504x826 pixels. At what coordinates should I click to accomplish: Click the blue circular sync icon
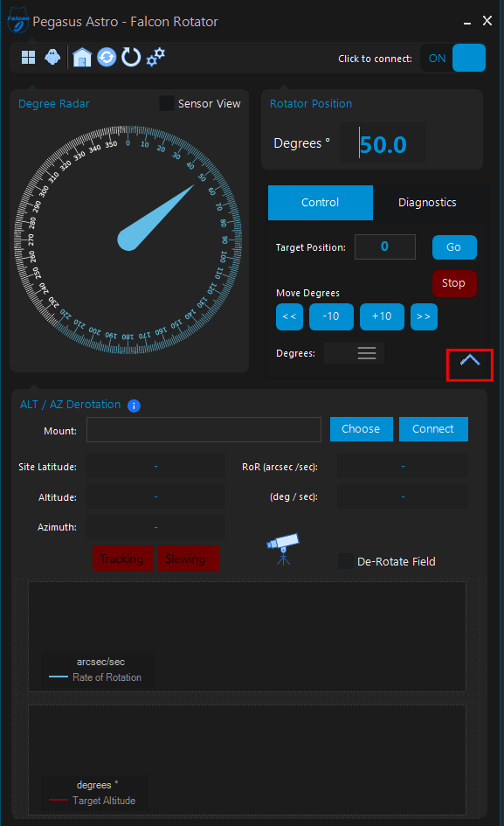point(107,57)
